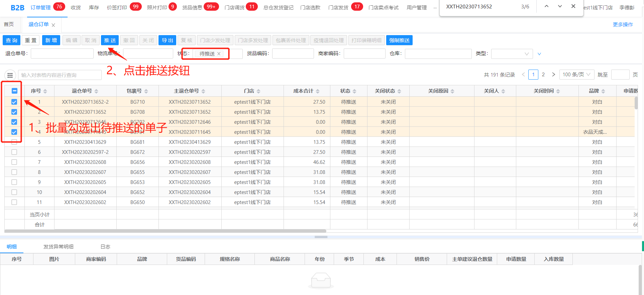Open the 100 条/页 page size dropdown

[576, 75]
